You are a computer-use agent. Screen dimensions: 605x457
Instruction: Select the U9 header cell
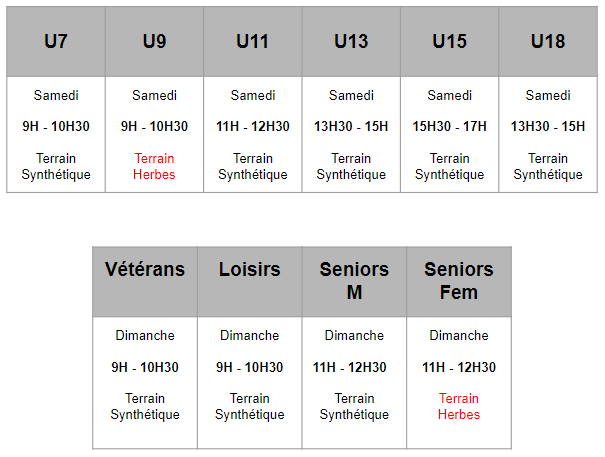click(154, 41)
